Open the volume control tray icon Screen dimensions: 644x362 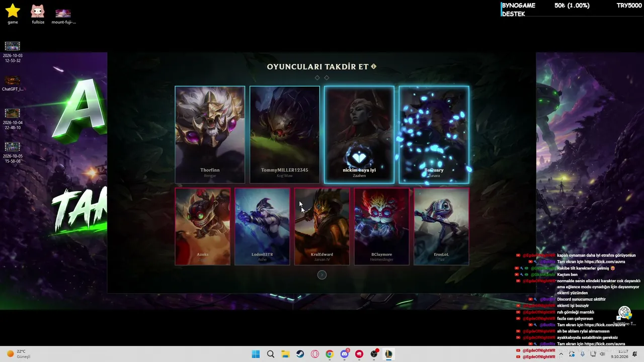602,354
